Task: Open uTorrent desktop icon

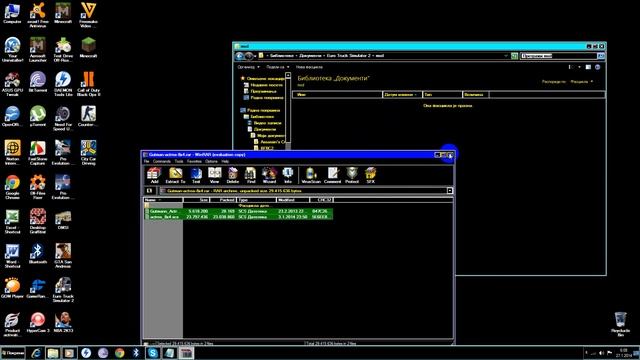Action: (38, 116)
